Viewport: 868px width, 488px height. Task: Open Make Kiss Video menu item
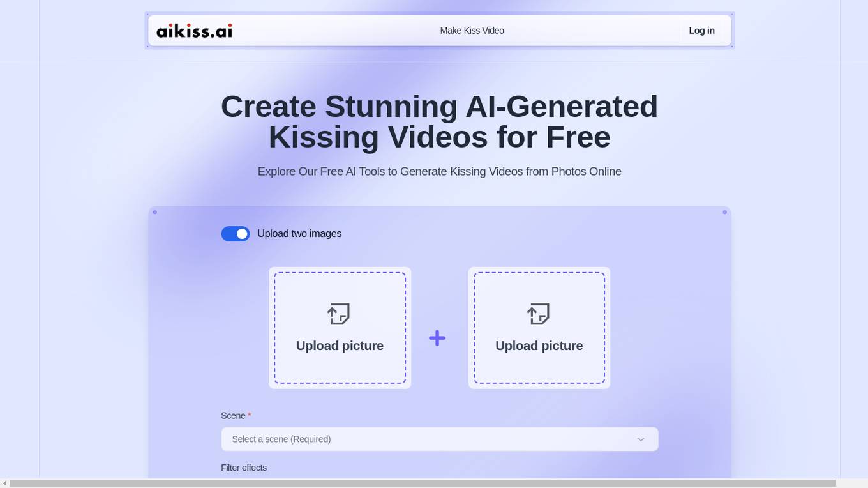[472, 31]
